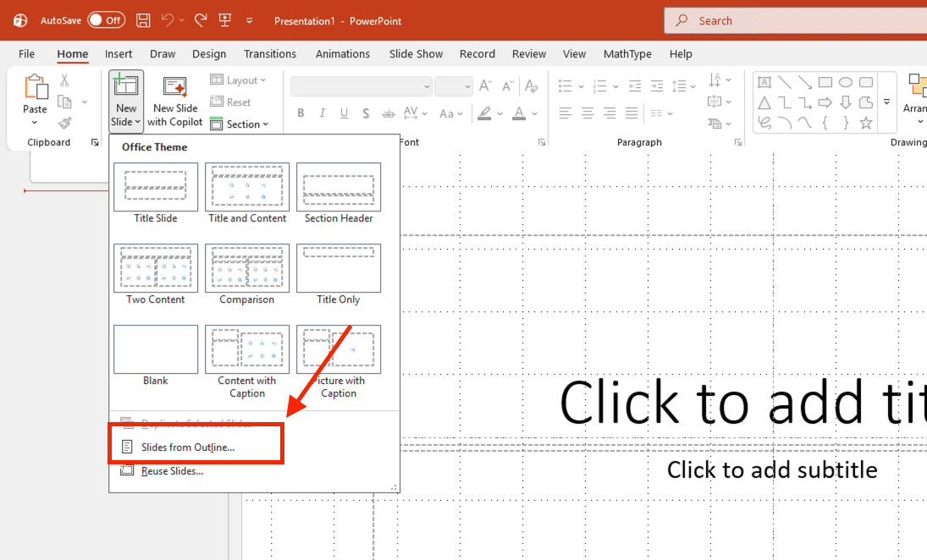Image resolution: width=927 pixels, height=560 pixels.
Task: Toggle AutoSave switch
Action: (107, 20)
